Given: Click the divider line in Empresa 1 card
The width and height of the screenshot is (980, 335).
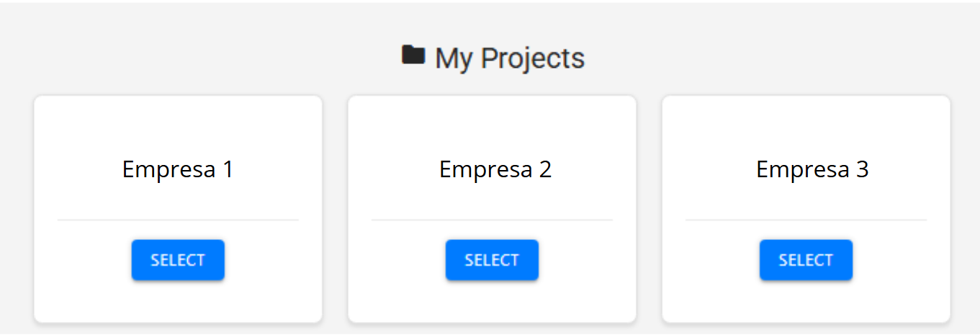Looking at the screenshot, I should 178,220.
